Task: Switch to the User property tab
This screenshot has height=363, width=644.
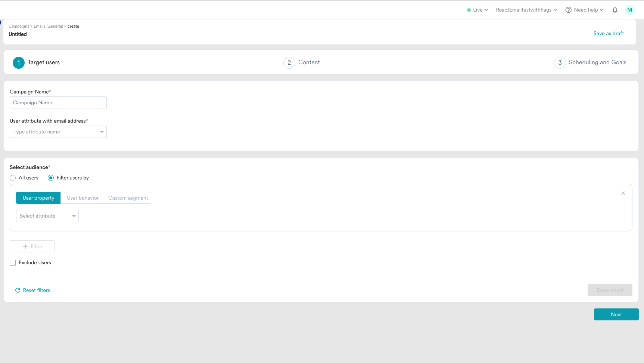Action: (x=38, y=198)
